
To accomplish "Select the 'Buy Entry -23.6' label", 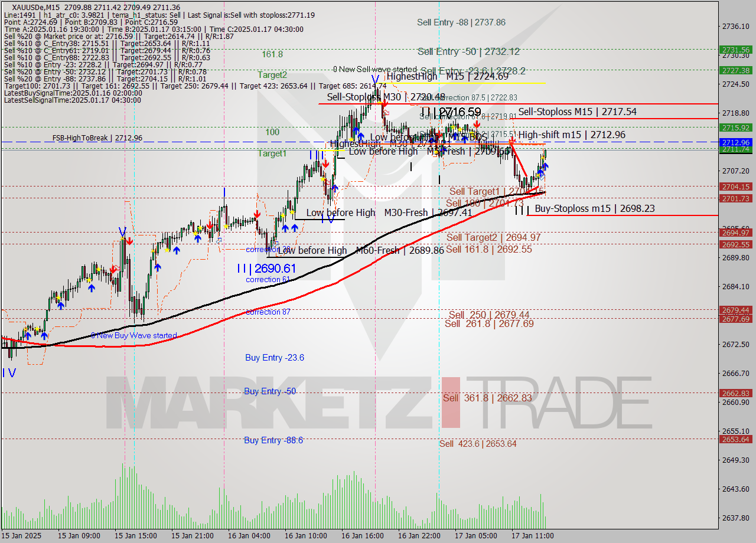I will click(275, 358).
